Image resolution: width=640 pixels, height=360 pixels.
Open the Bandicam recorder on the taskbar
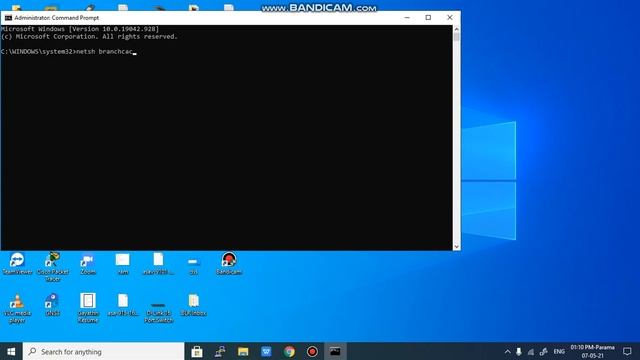click(x=312, y=351)
